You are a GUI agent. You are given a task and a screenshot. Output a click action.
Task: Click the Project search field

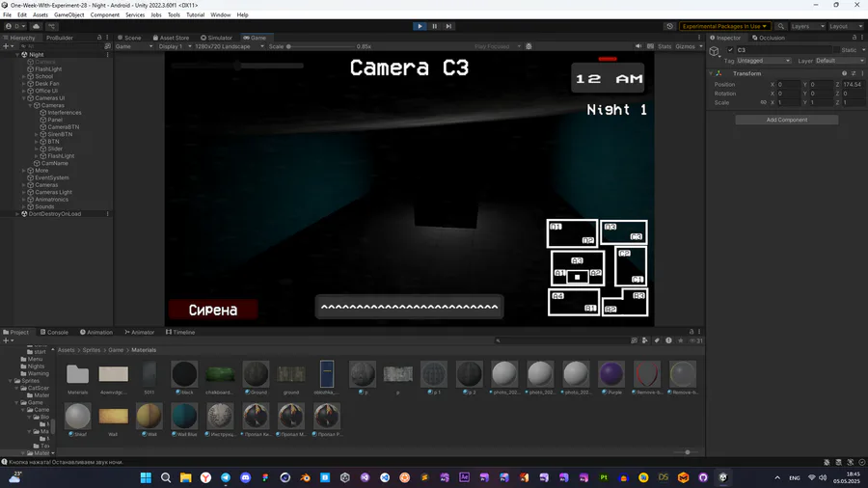point(560,340)
